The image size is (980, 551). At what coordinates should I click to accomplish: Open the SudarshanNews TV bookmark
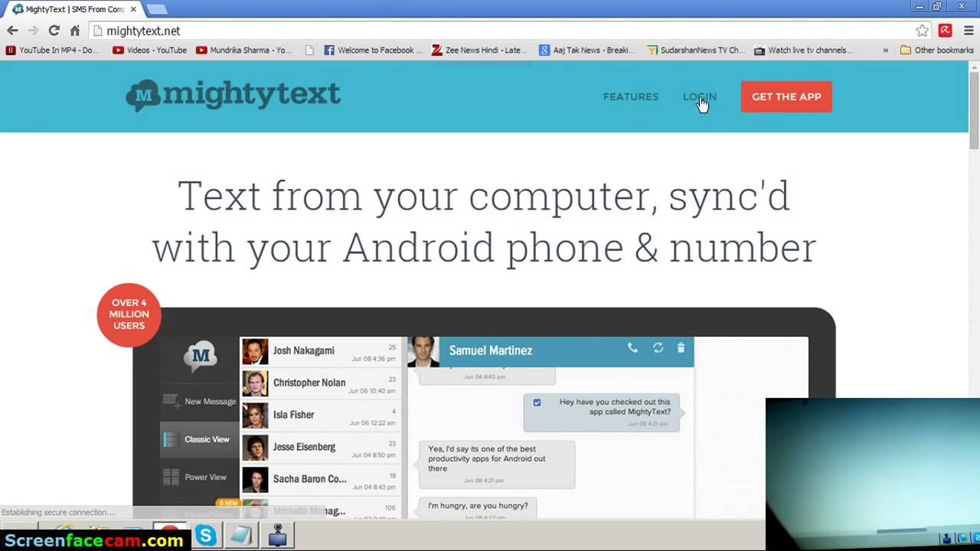[695, 51]
